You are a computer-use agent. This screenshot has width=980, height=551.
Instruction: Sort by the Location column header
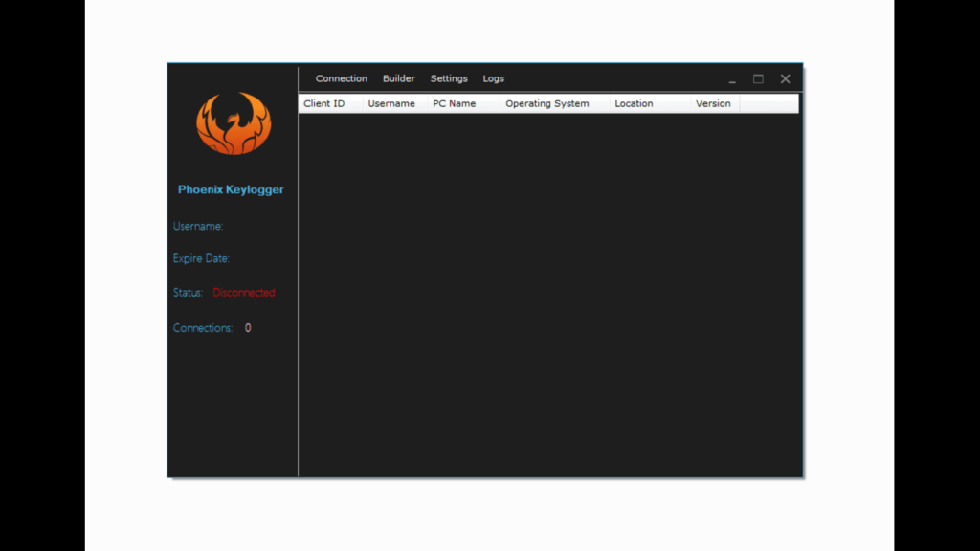click(x=650, y=103)
